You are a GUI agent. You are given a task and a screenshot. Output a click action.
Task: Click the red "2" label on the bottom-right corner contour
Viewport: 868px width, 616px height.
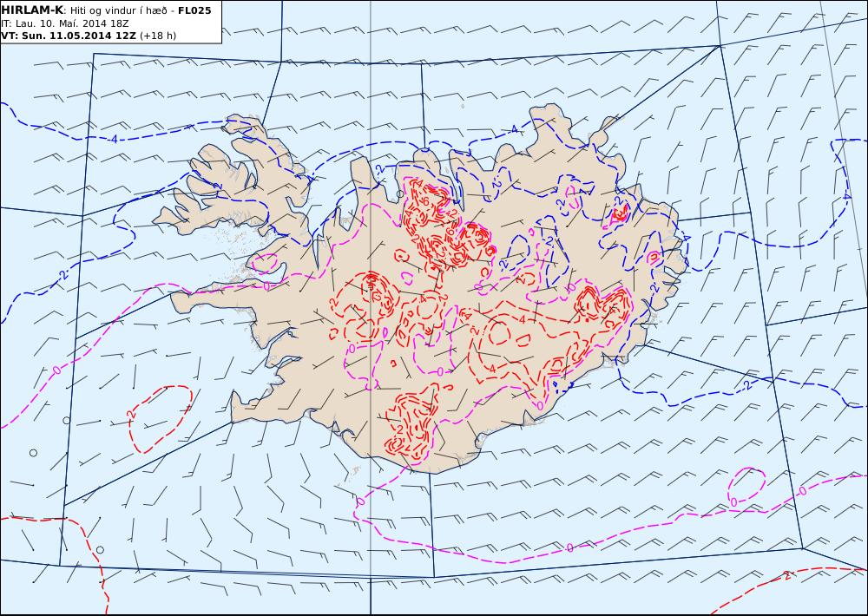pos(786,575)
